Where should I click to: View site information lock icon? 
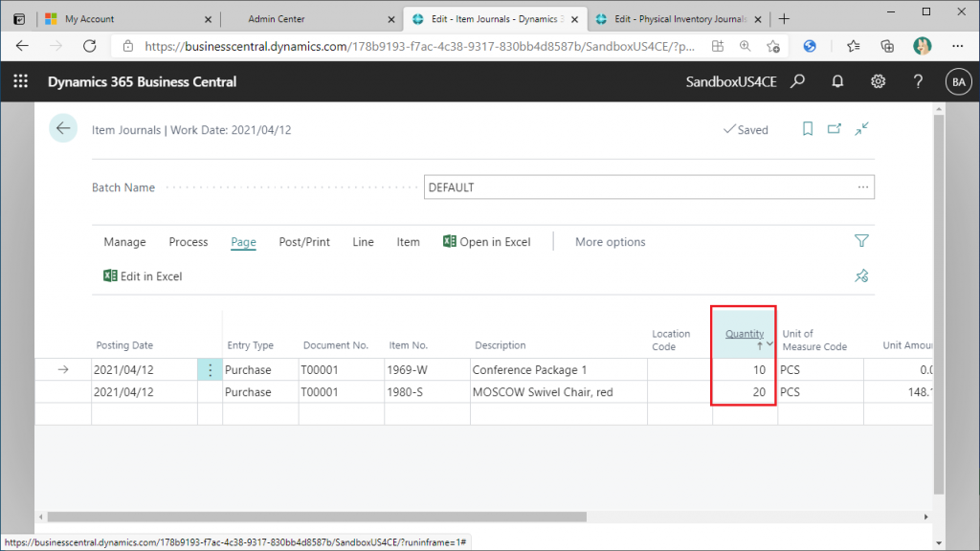coord(128,46)
